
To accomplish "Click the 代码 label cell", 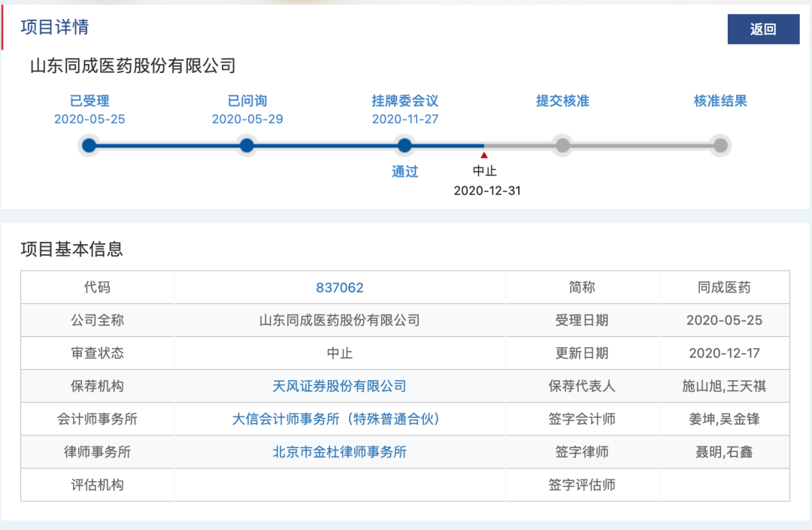I will [x=97, y=287].
